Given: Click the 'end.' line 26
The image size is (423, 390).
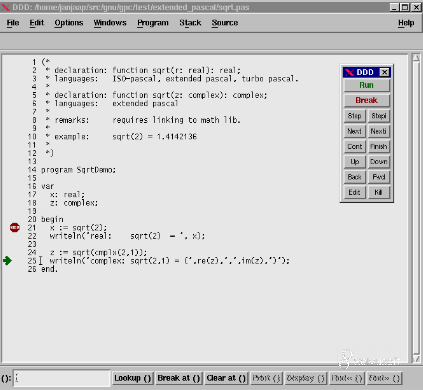Looking at the screenshot, I should tap(49, 269).
